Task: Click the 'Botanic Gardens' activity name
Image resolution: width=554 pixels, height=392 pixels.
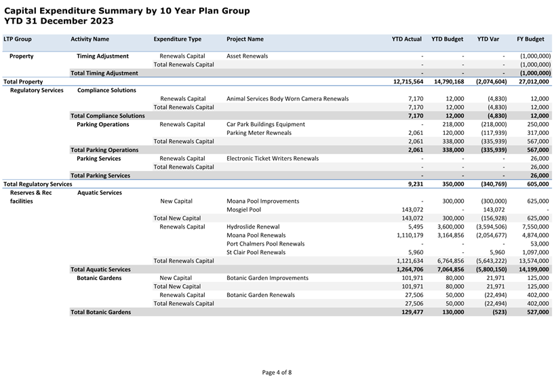Action: [x=99, y=278]
